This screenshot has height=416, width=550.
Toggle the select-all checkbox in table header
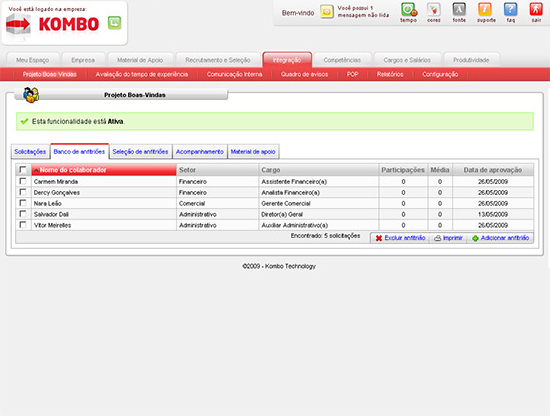[23, 170]
